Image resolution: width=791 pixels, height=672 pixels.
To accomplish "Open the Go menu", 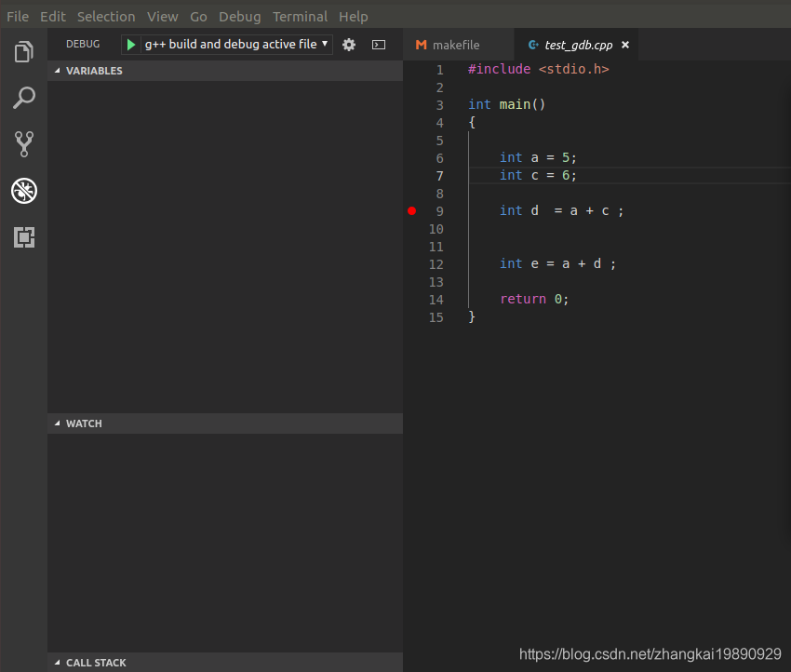I will (x=198, y=17).
